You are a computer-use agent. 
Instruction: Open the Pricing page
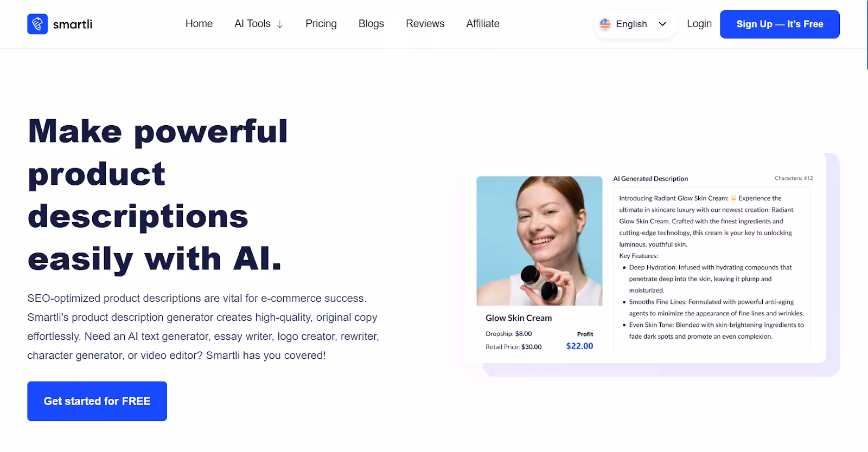coord(321,24)
